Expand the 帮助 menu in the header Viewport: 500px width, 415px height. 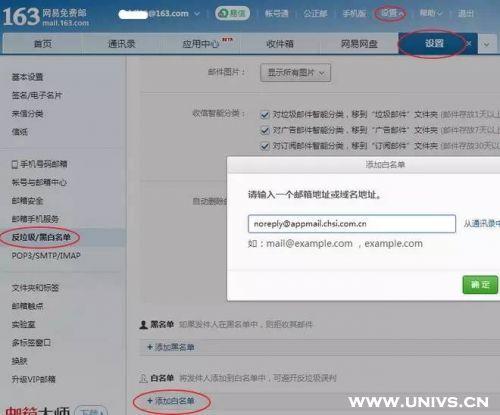pyautogui.click(x=430, y=13)
